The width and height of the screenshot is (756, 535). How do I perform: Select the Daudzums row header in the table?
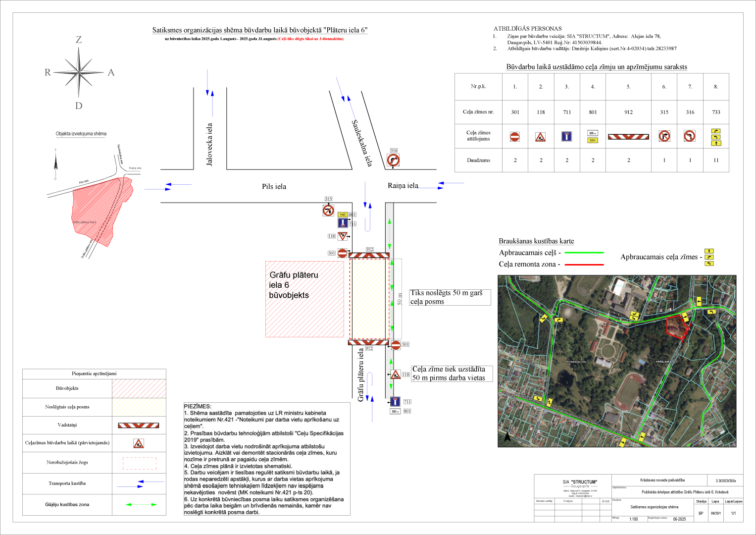click(478, 160)
